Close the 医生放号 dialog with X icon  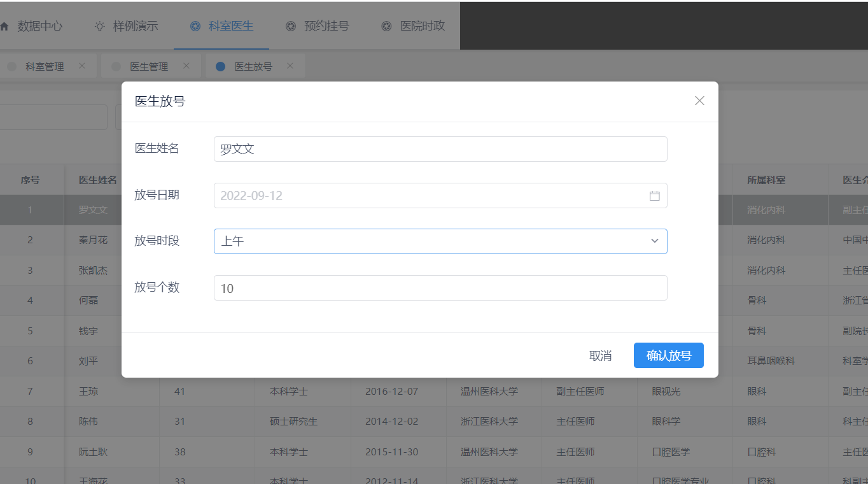pyautogui.click(x=699, y=101)
